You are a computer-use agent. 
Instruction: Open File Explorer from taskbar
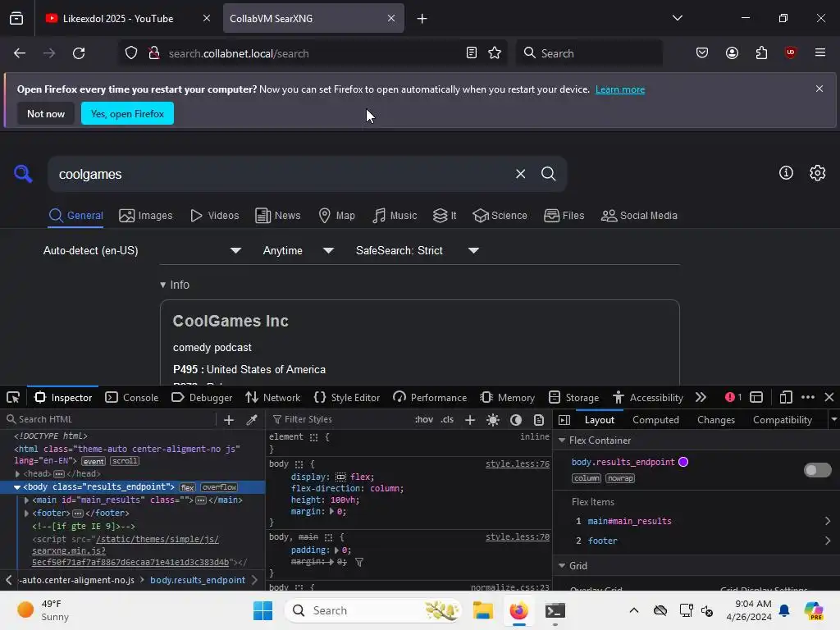click(x=482, y=610)
